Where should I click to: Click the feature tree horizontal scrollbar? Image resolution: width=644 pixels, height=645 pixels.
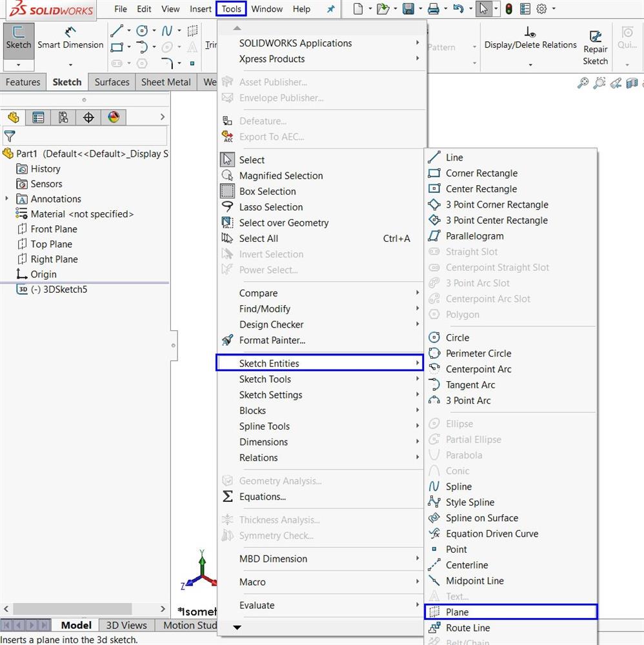(x=72, y=608)
